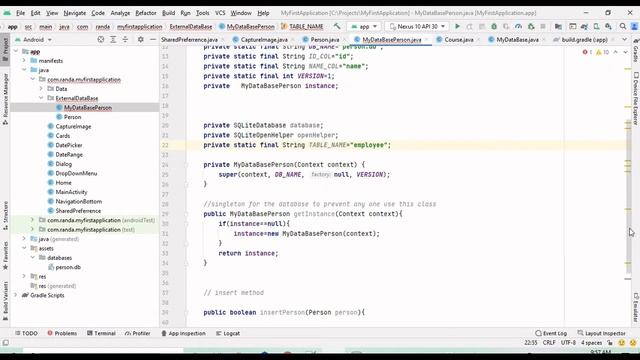Switch to build.gradle (app) tab
This screenshot has height=360, width=640.
(x=584, y=40)
